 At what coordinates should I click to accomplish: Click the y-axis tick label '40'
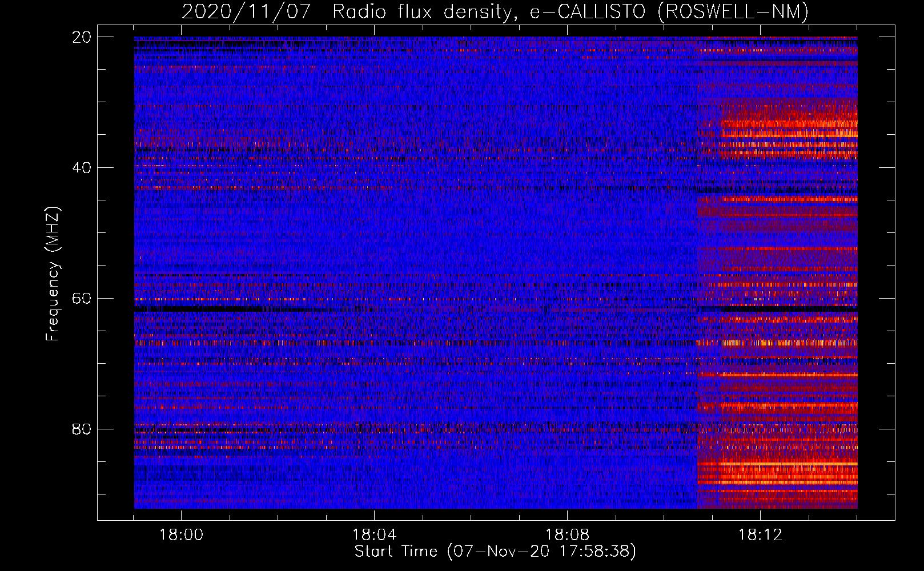[82, 168]
